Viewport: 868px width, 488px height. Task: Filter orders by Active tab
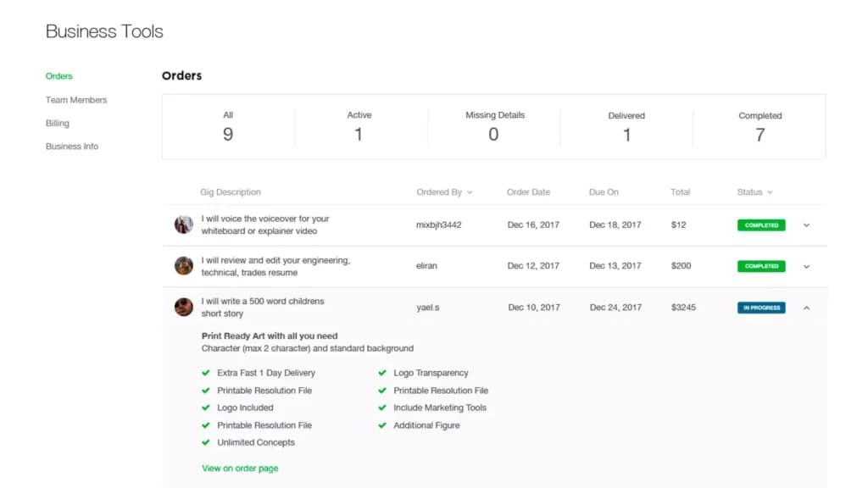click(x=359, y=127)
